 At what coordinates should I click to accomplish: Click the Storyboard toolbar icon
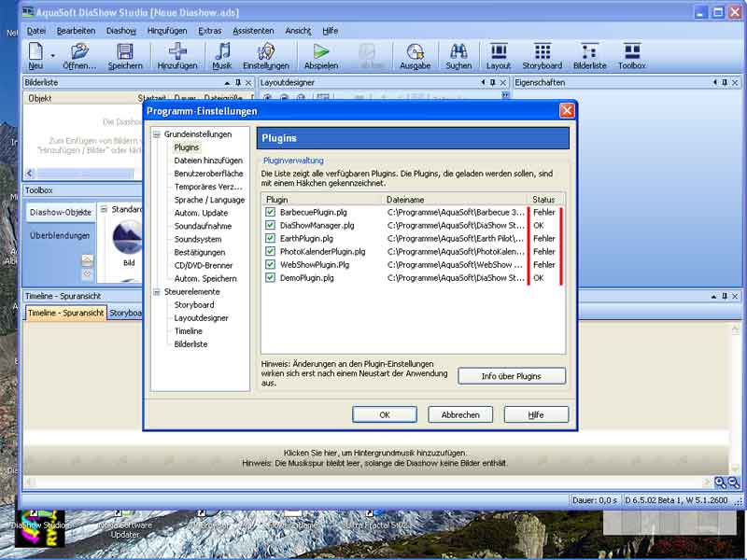(542, 52)
